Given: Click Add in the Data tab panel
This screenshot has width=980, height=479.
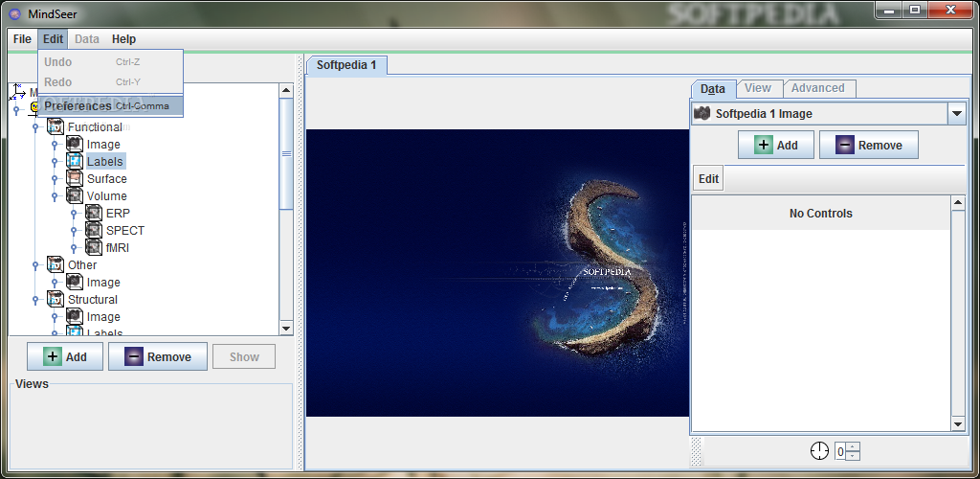Looking at the screenshot, I should click(776, 145).
